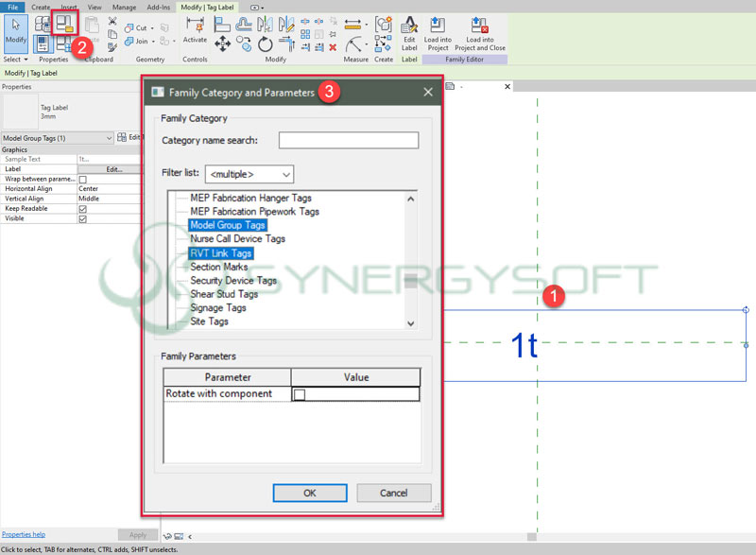The width and height of the screenshot is (756, 555).
Task: Select the Modify arrow tool
Action: click(x=15, y=32)
